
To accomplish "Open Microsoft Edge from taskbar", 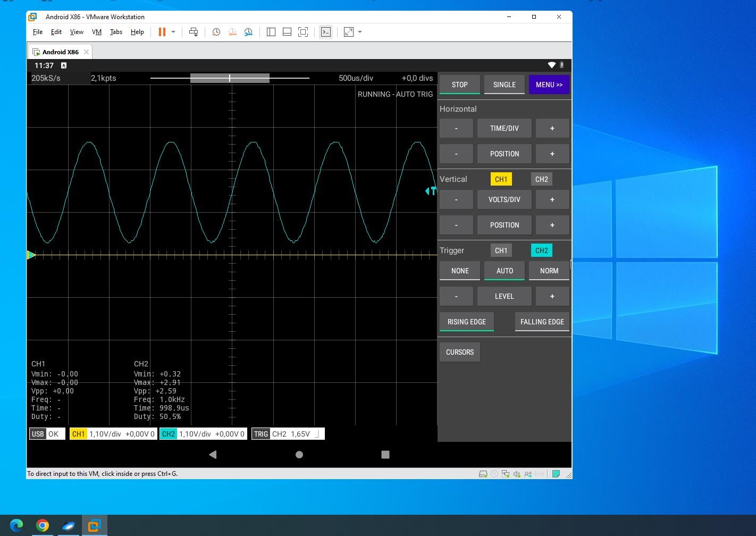I will (16, 525).
